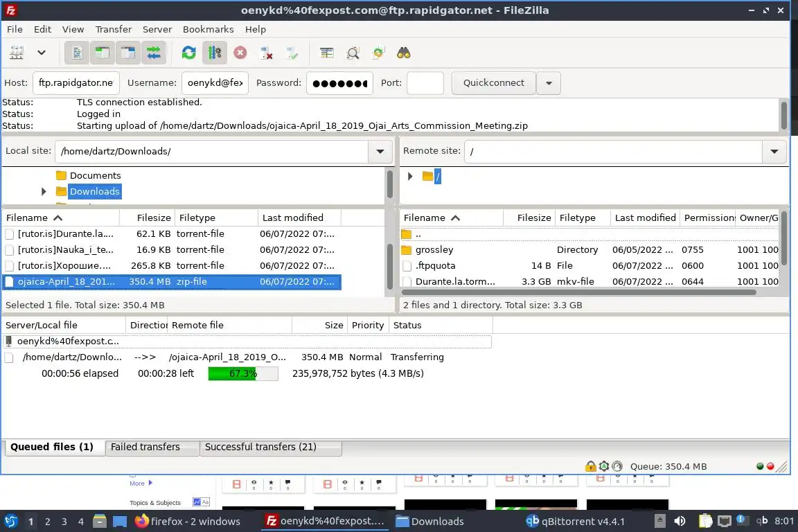Open the Site Manager
Image resolution: width=798 pixels, height=532 pixels.
click(17, 53)
